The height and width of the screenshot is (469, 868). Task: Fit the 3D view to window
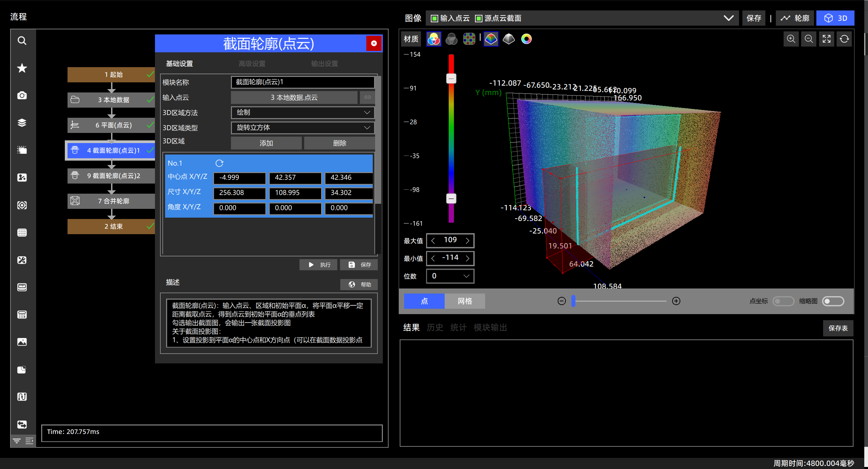tap(826, 39)
